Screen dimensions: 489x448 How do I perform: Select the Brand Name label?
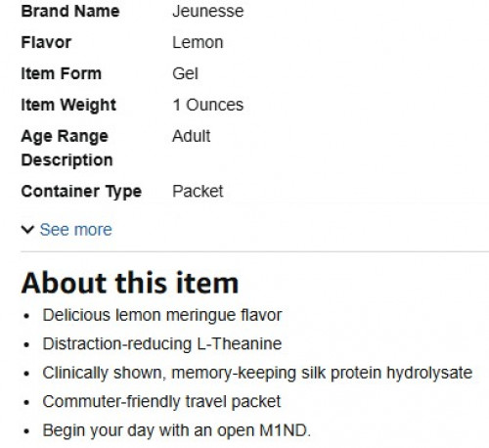(x=70, y=12)
